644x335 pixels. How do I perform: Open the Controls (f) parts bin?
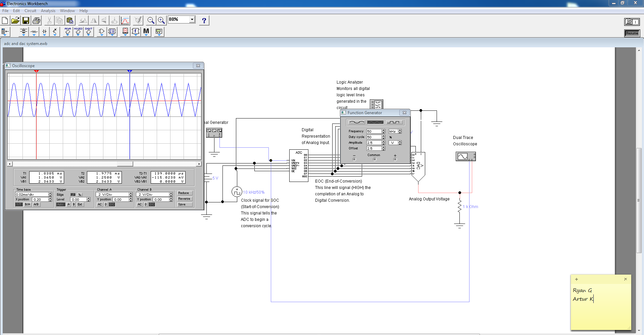[136, 32]
